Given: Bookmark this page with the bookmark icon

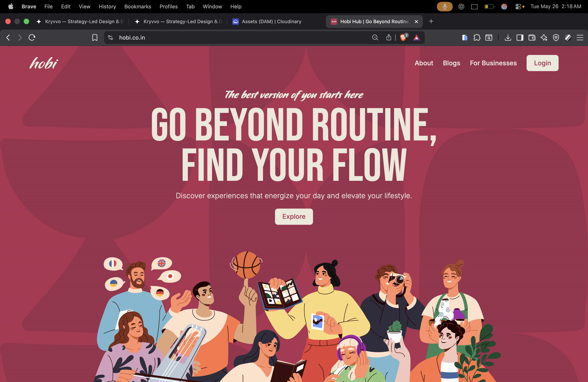Looking at the screenshot, I should coord(95,38).
